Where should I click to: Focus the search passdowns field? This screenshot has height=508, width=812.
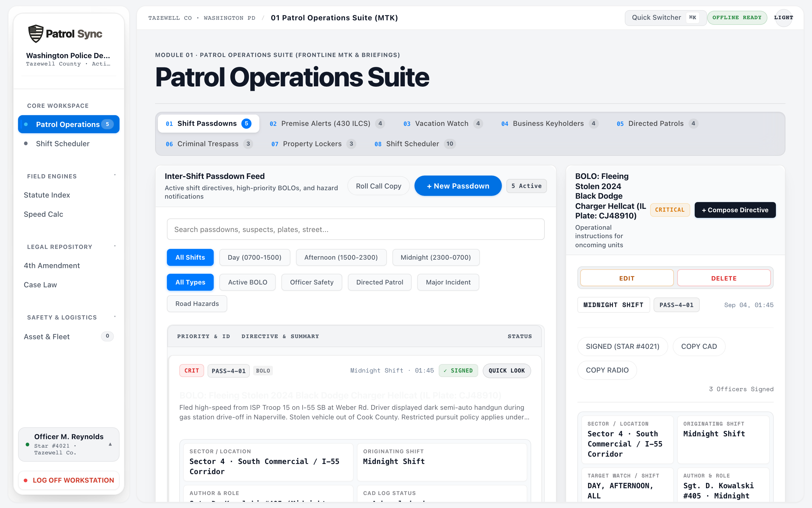coord(355,229)
